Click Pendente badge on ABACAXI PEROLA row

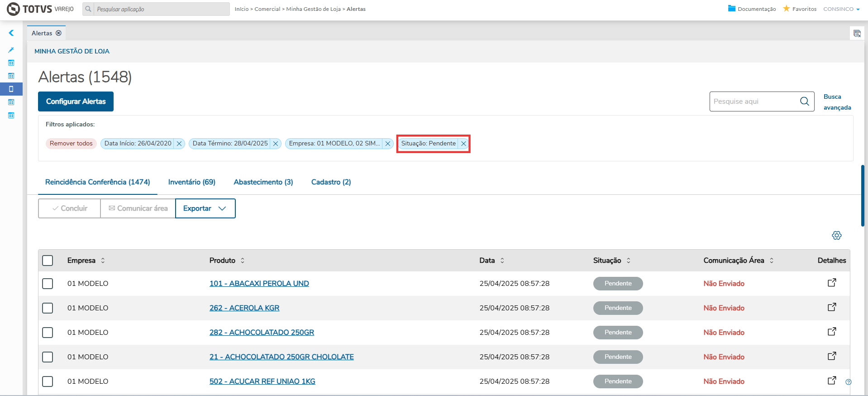point(618,284)
